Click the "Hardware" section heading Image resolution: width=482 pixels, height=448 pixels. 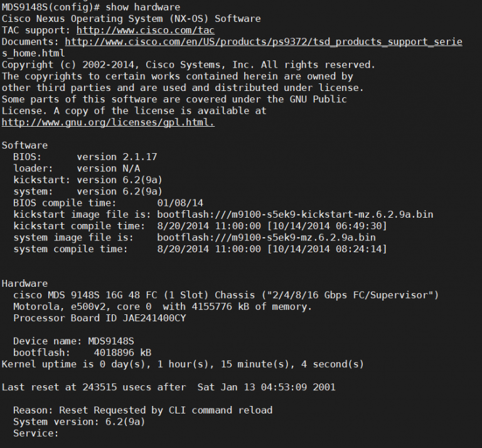[x=24, y=284]
